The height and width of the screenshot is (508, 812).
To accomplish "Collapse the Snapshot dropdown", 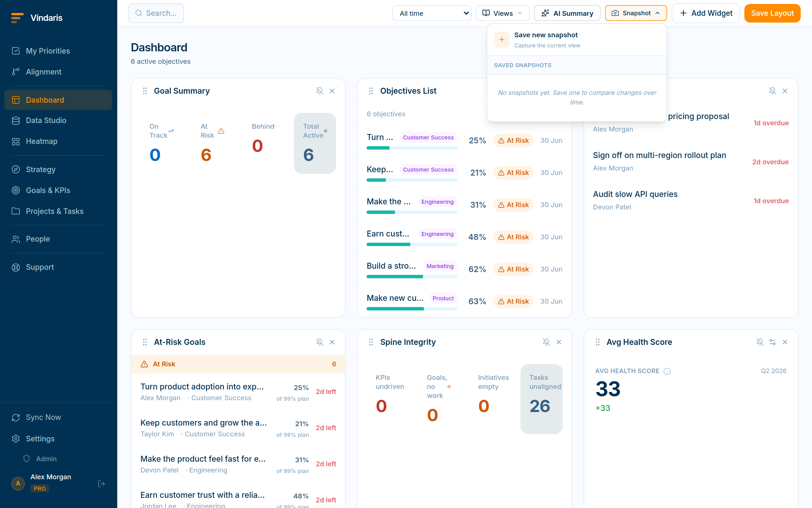I will tap(636, 13).
